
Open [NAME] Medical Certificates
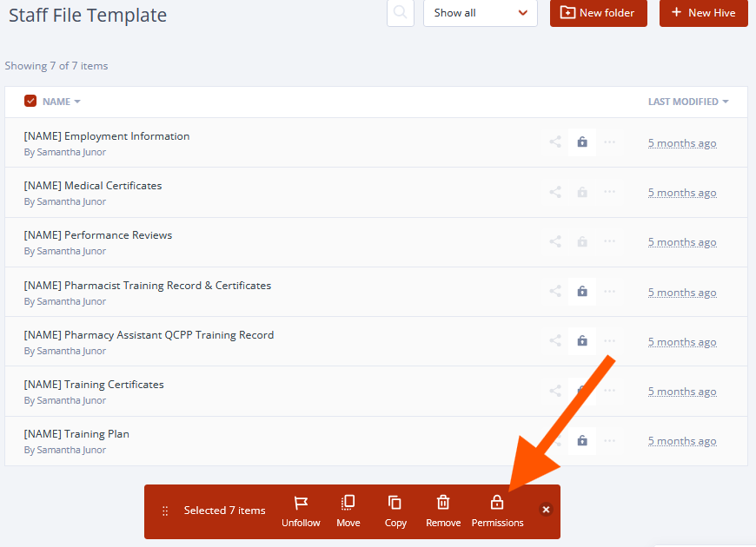tap(93, 186)
